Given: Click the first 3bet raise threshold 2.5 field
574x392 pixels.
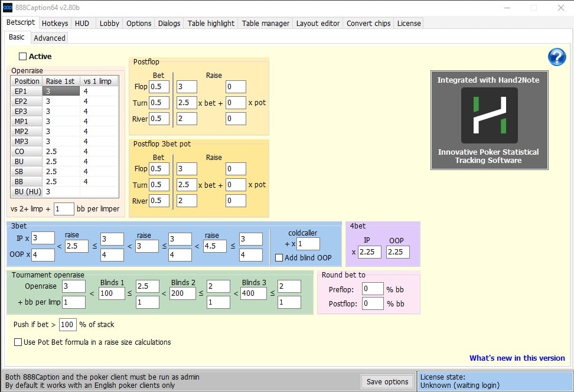Looking at the screenshot, I should tap(77, 246).
